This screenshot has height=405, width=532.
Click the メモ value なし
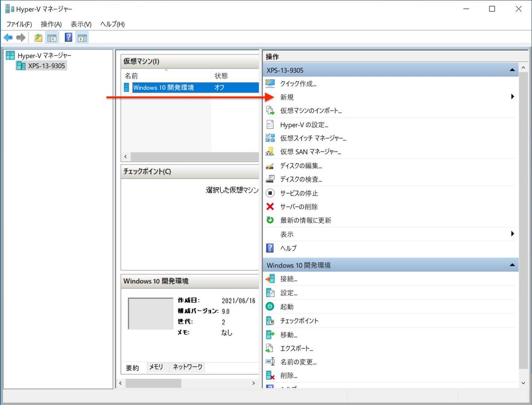coord(227,332)
